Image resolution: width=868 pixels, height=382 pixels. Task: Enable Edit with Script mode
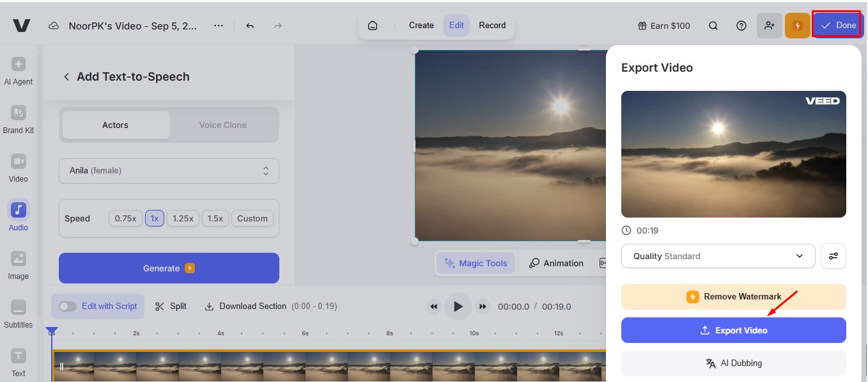69,306
